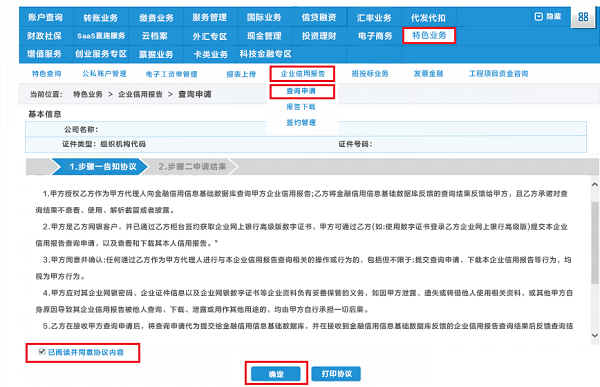Select step 2.步骤二申请结果
The width and height of the screenshot is (600, 387).
tap(192, 167)
